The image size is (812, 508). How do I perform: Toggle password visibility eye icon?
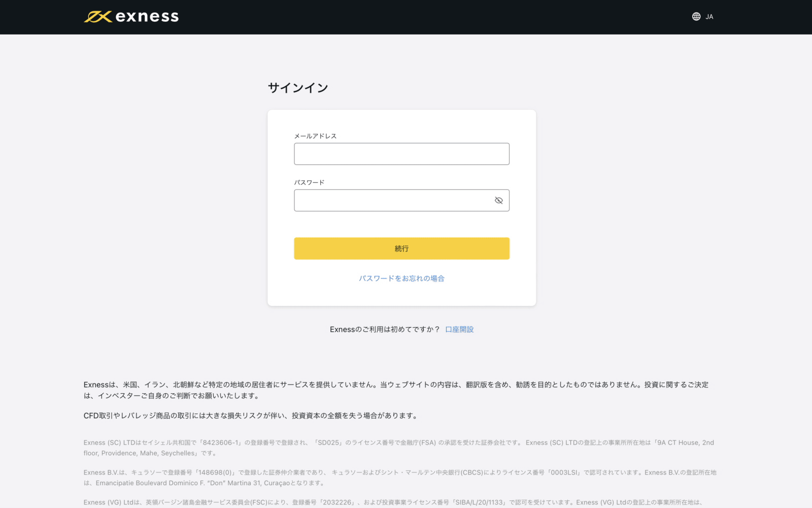tap(498, 201)
